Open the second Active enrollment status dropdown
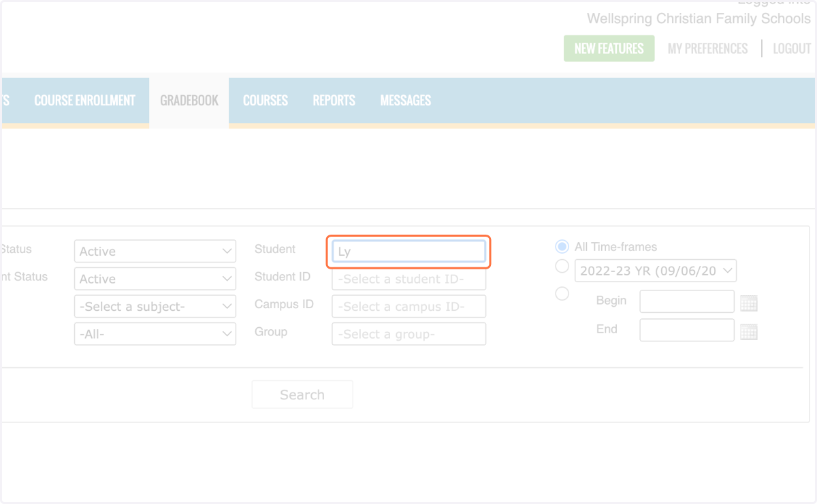This screenshot has height=504, width=817. [155, 279]
